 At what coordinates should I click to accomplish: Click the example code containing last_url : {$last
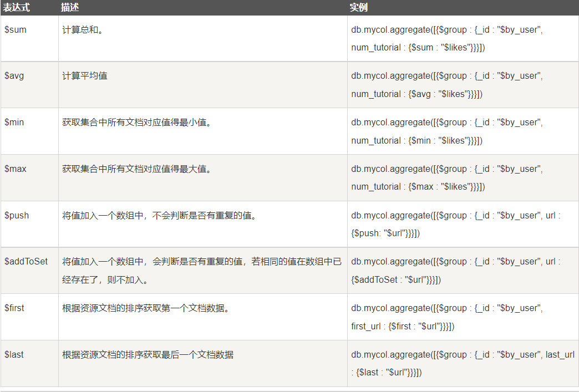[463, 364]
